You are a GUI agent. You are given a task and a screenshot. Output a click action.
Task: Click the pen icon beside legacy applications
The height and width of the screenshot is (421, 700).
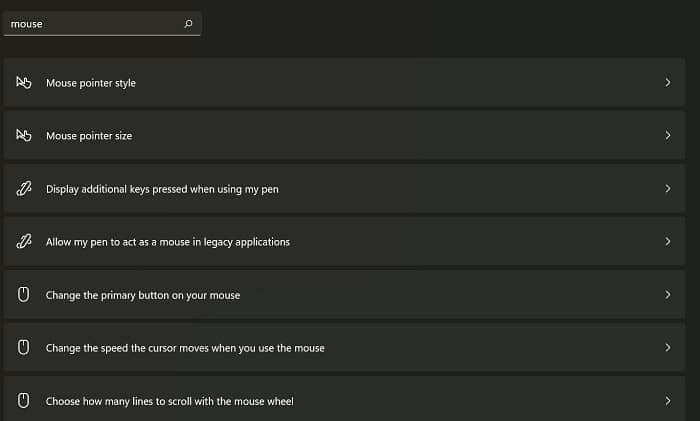(x=24, y=242)
